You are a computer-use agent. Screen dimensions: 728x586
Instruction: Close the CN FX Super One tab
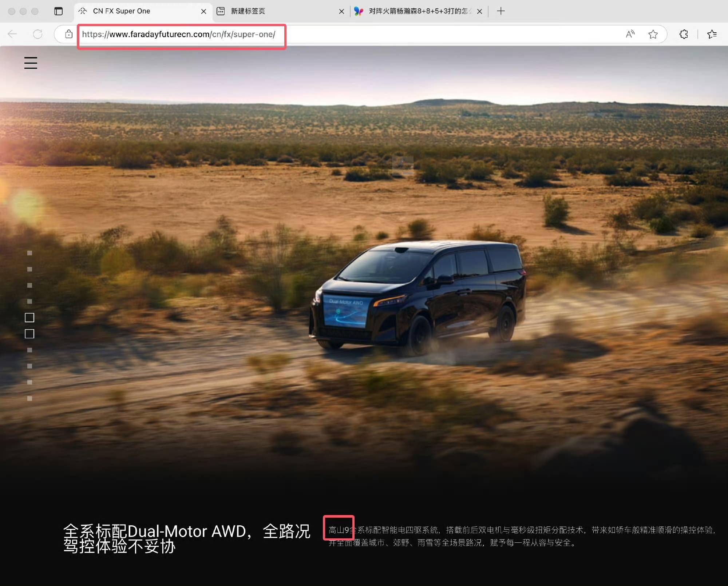(203, 11)
